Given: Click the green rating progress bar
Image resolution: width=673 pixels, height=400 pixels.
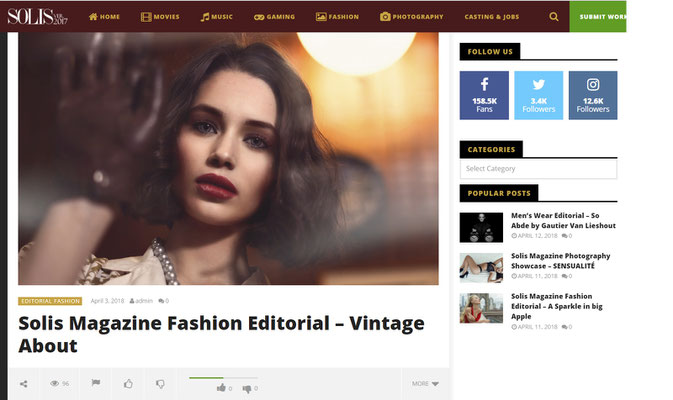Looking at the screenshot, I should click(223, 378).
